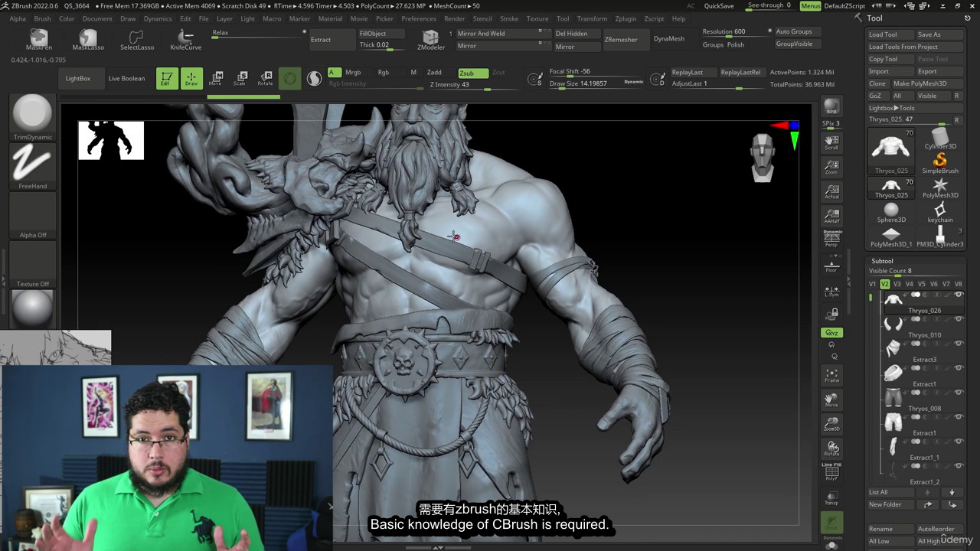Screen dimensions: 980x551
Task: Pick the KnifeCurve brush icon
Action: click(x=185, y=39)
